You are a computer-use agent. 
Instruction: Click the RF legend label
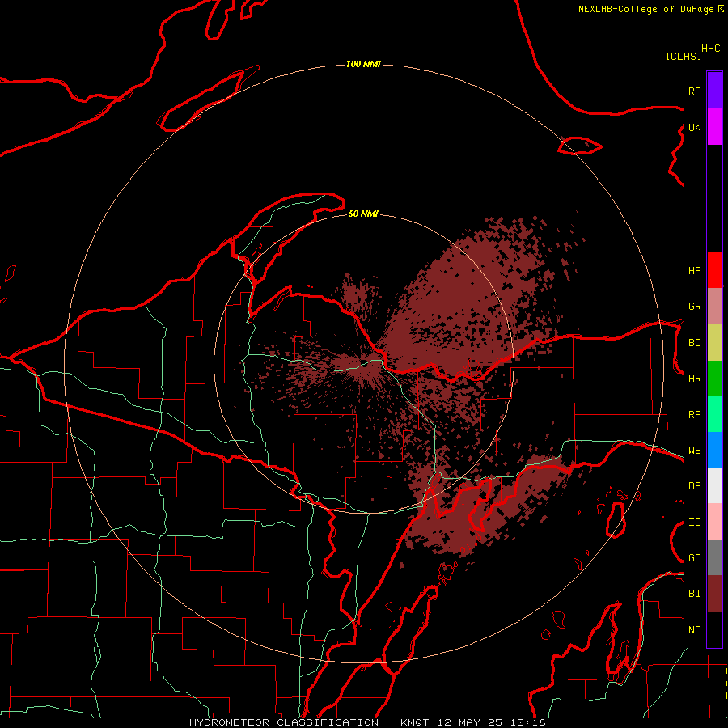[x=694, y=91]
